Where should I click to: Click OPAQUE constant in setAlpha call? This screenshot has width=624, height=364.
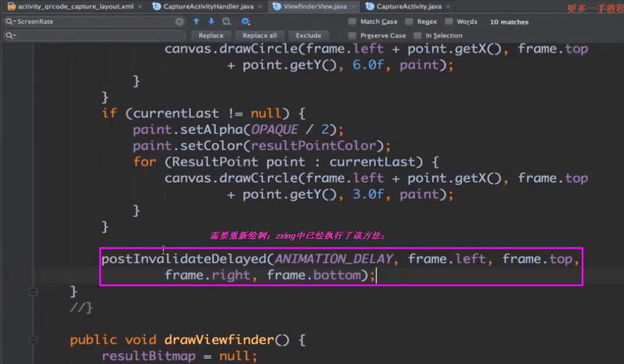[x=274, y=130]
